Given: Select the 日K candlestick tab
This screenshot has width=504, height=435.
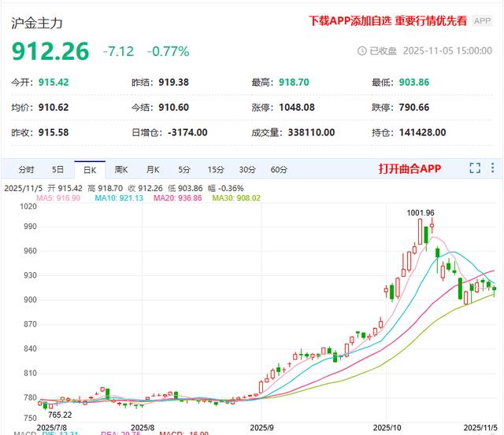Looking at the screenshot, I should tap(90, 170).
